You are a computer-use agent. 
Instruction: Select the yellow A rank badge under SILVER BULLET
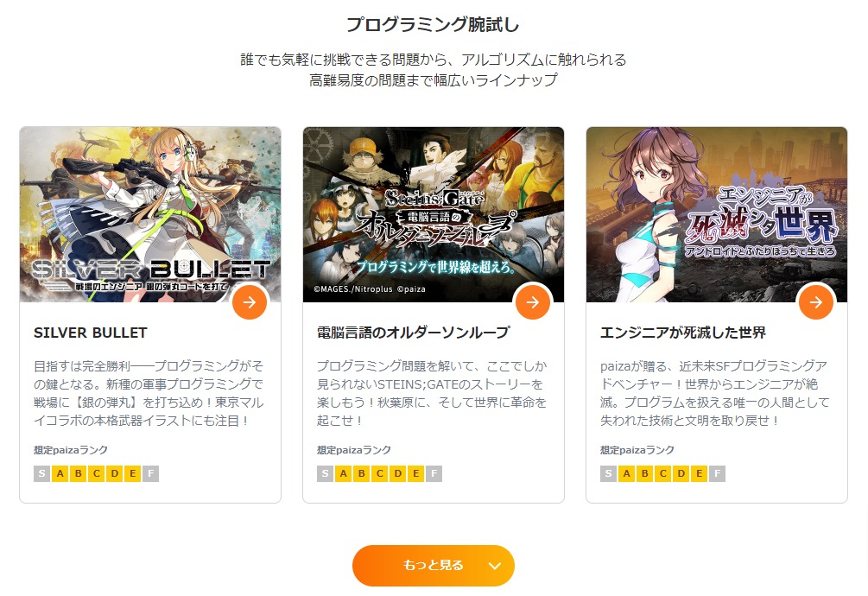coord(60,473)
